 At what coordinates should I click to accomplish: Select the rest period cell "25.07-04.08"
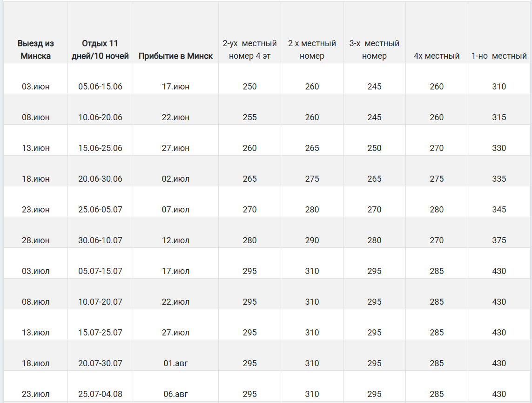(100, 394)
